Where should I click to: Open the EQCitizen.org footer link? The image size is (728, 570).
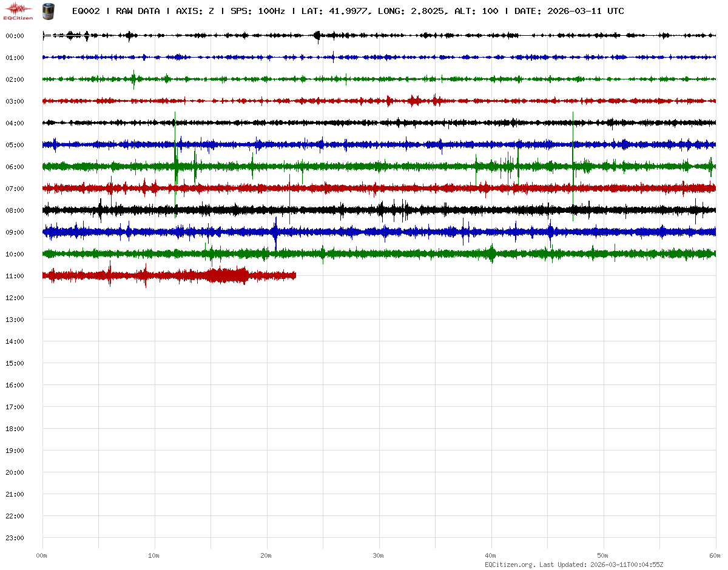pos(510,565)
